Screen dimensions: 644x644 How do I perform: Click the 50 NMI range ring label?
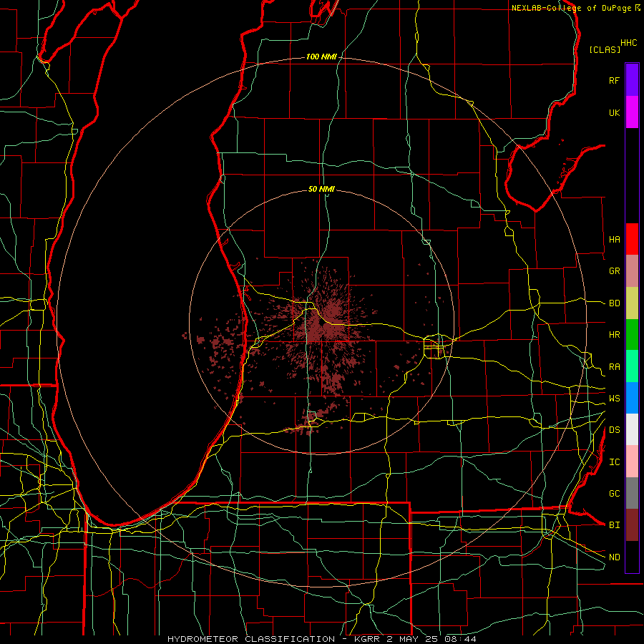321,189
